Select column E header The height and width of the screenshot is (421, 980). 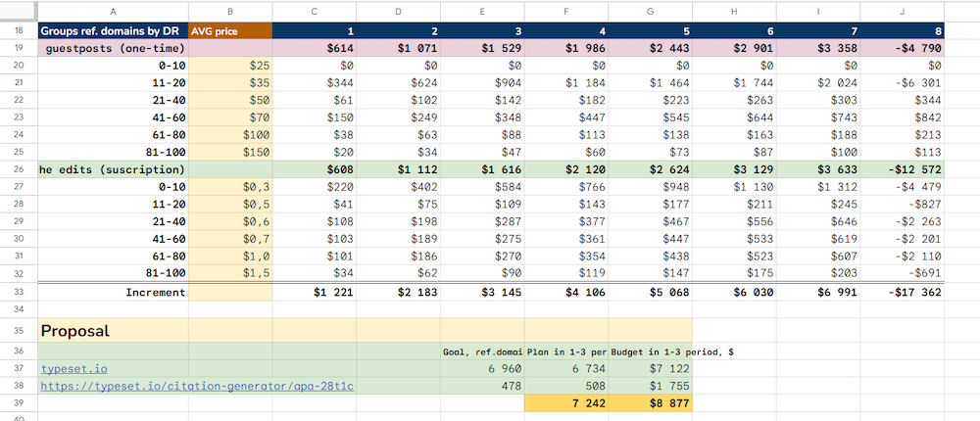tap(482, 11)
